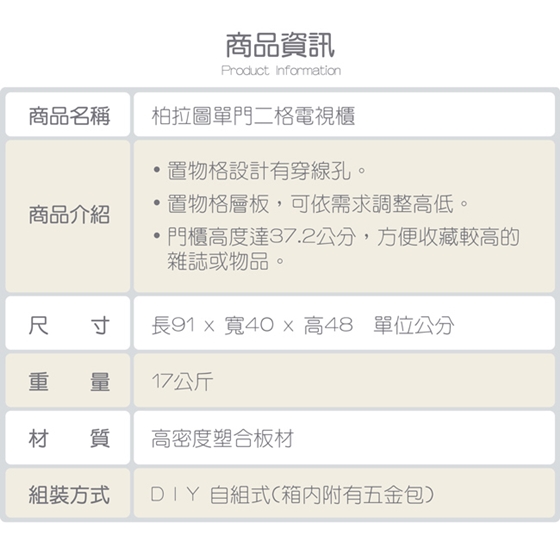Select the 商品名稱 label cell
The width and height of the screenshot is (560, 534).
click(68, 115)
